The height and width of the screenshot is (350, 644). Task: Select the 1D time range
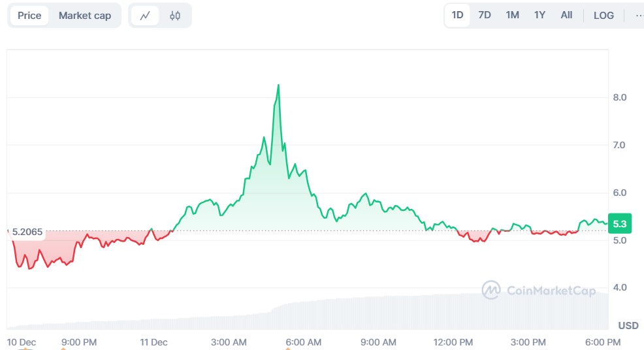tap(458, 15)
